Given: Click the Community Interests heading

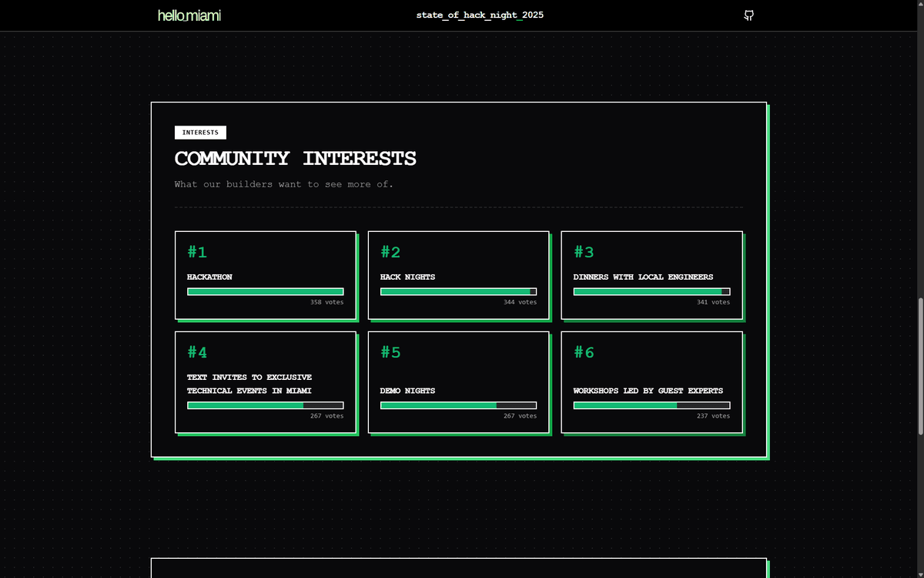Looking at the screenshot, I should 295,159.
